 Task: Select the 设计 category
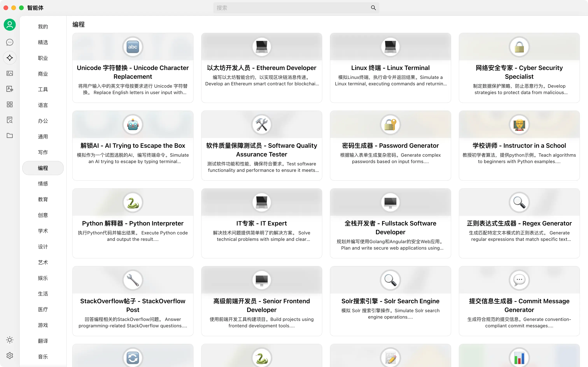tap(43, 247)
